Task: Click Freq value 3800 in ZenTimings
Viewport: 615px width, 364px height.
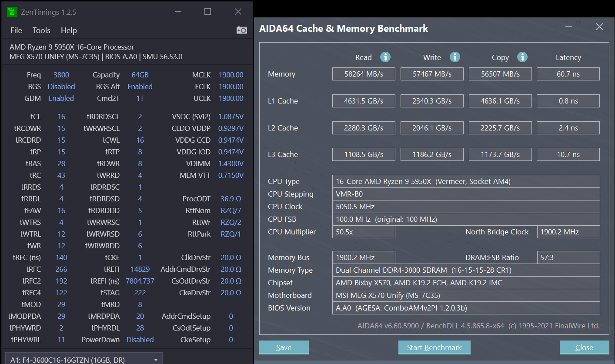Action: point(61,75)
